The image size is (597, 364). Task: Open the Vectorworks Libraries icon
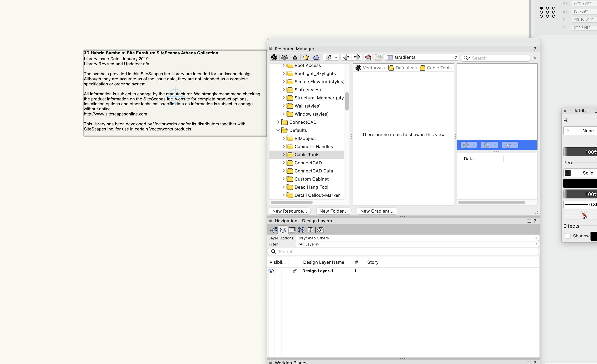(x=274, y=57)
